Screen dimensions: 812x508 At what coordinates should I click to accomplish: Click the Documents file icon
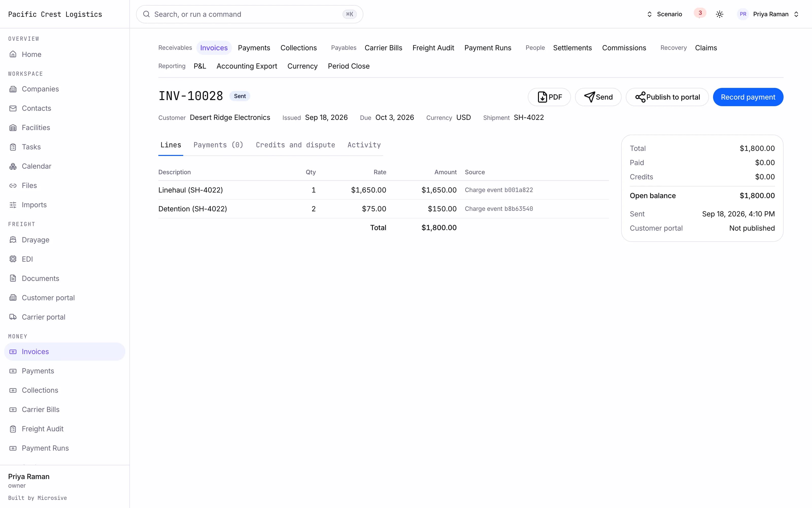point(13,279)
